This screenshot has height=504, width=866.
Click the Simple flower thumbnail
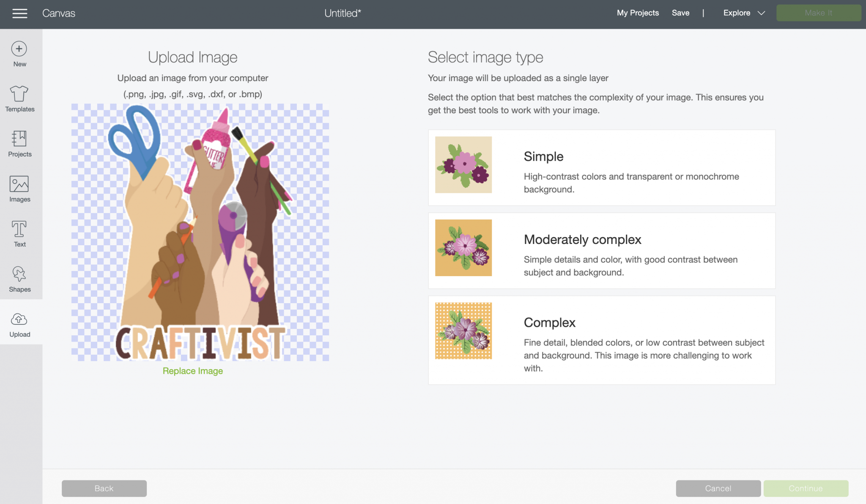pyautogui.click(x=463, y=165)
